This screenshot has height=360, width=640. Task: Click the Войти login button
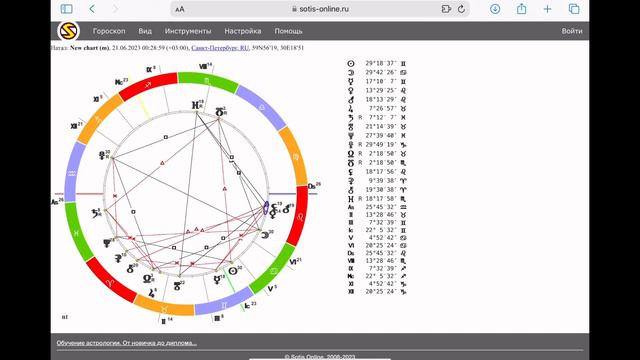click(x=572, y=31)
